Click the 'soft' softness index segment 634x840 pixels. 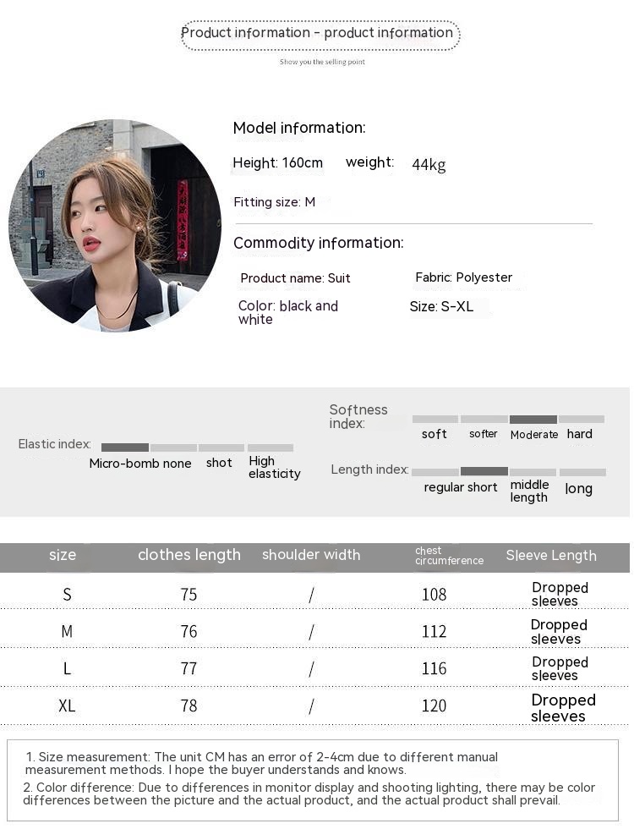tap(435, 420)
